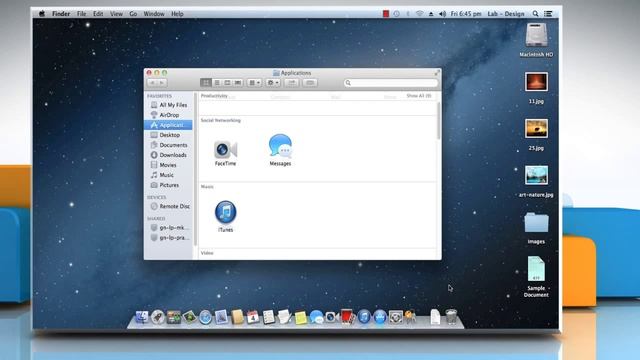This screenshot has width=640, height=360.
Task: Select art-nature.jpg on the desktop
Action: pyautogui.click(x=536, y=176)
